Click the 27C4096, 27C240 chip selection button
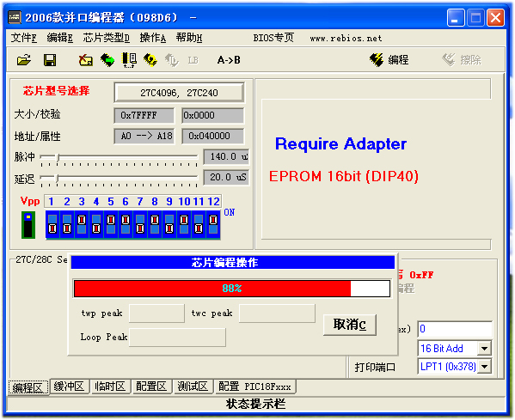Screen dimensions: 515x420 (180, 93)
